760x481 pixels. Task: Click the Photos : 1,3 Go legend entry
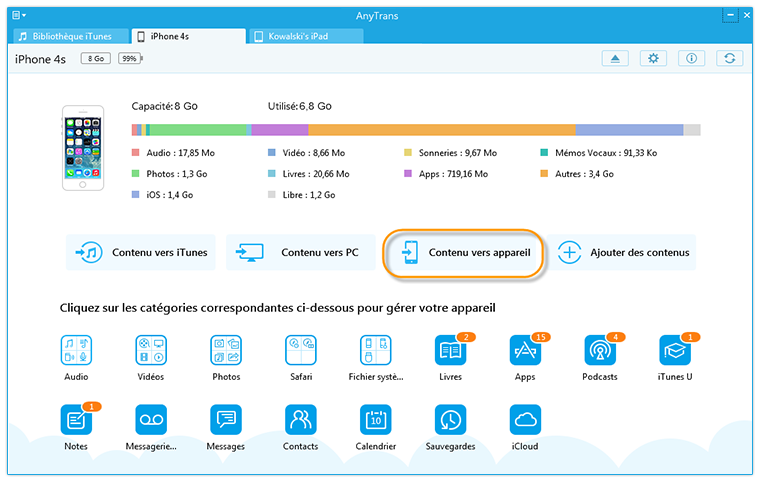(170, 174)
